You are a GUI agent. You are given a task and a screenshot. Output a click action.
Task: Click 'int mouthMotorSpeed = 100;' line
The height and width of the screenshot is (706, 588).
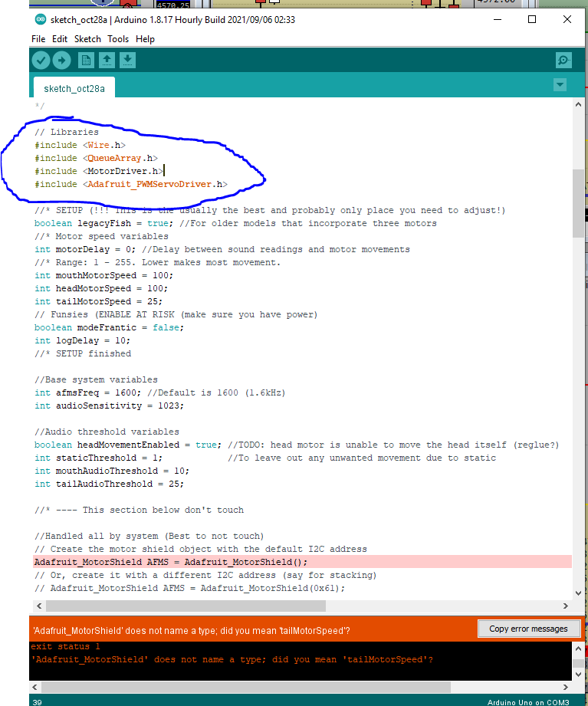tap(103, 275)
